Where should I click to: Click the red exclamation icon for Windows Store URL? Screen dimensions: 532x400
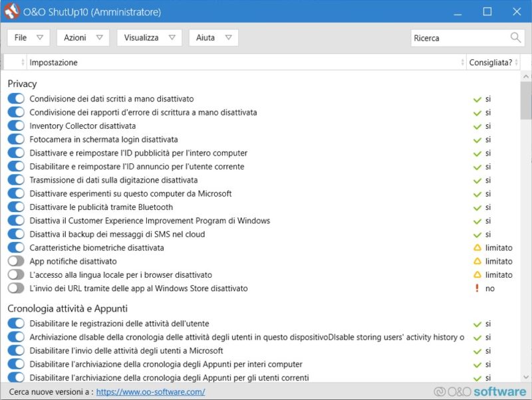(477, 288)
